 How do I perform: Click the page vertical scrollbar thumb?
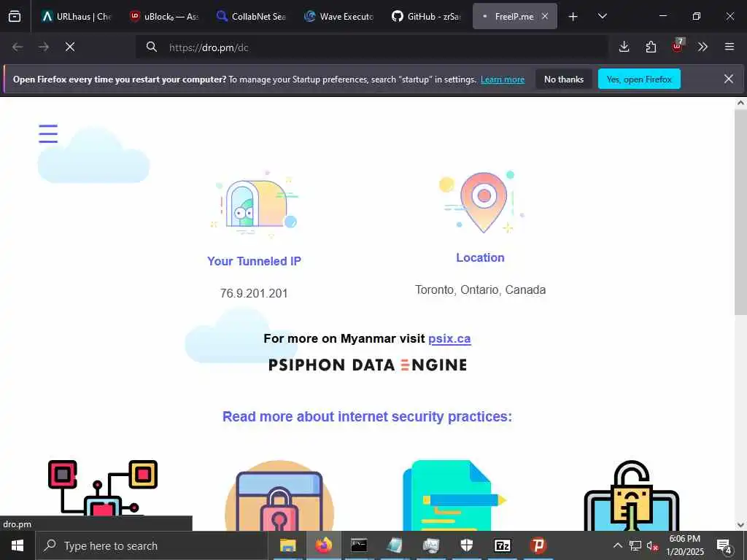click(x=740, y=212)
